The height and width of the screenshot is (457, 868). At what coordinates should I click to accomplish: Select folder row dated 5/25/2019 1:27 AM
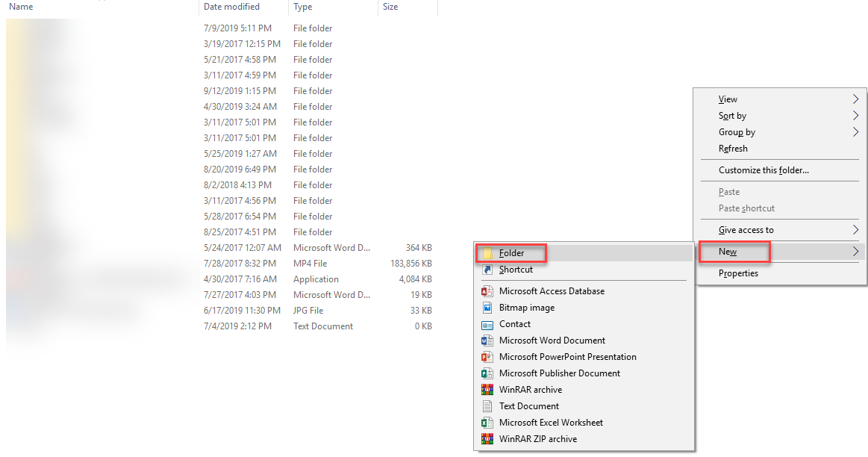coord(222,153)
